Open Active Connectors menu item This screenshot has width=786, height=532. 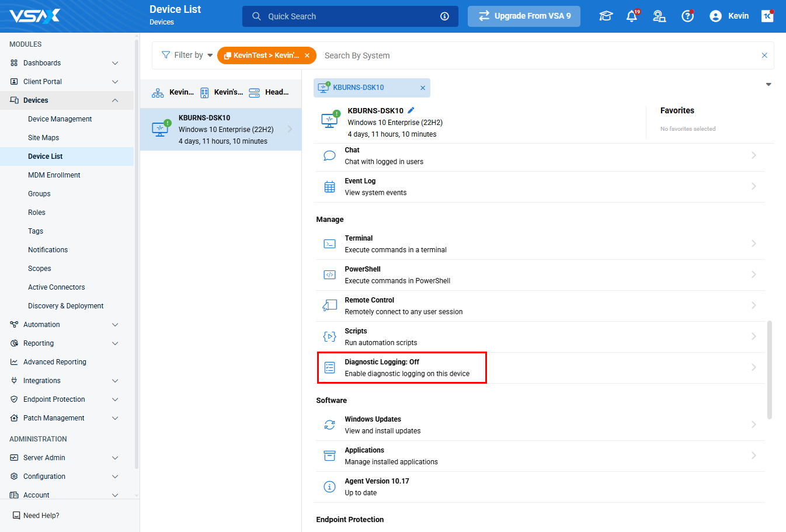coord(57,287)
